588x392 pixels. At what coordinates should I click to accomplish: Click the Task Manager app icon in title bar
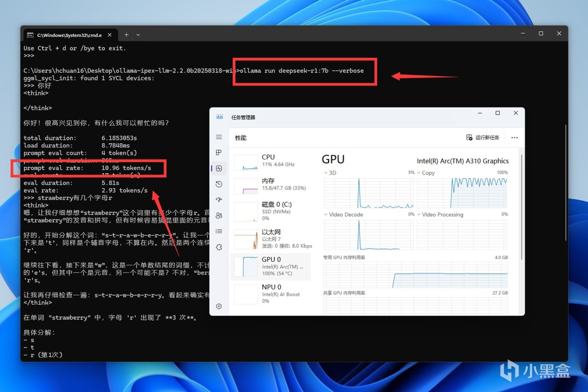pos(220,117)
